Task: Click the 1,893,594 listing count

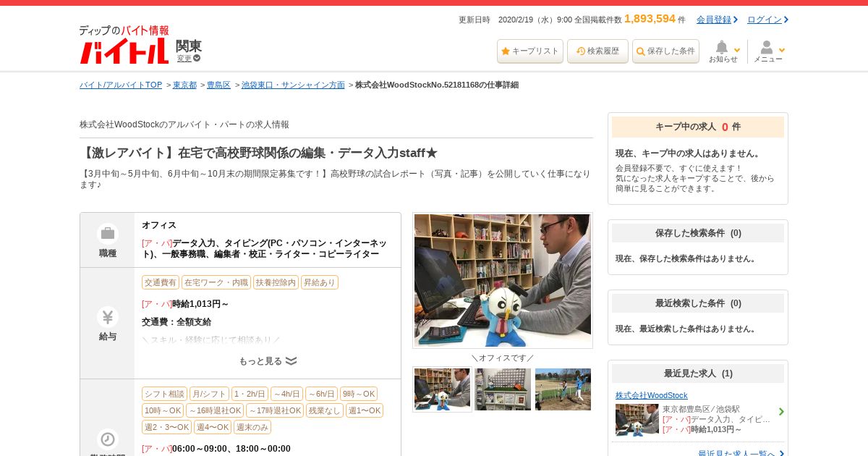Action: [650, 19]
